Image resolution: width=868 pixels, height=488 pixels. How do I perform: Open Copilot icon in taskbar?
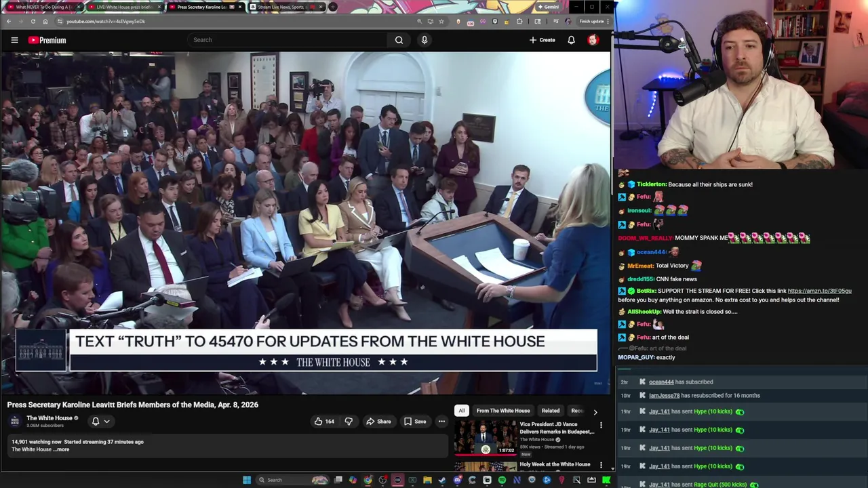353,480
